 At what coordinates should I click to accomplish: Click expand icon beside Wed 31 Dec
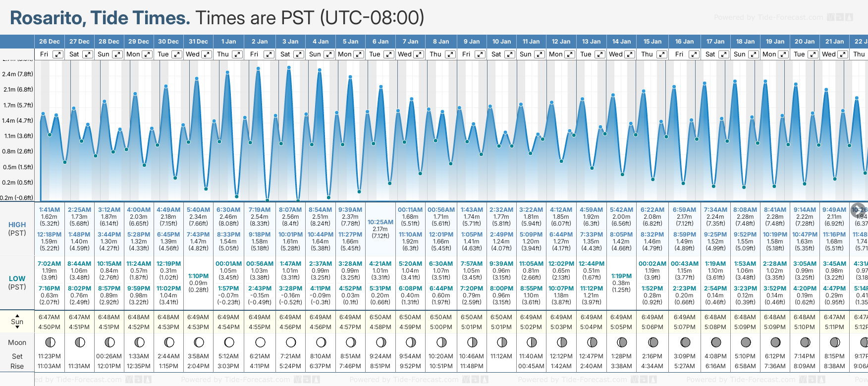207,54
